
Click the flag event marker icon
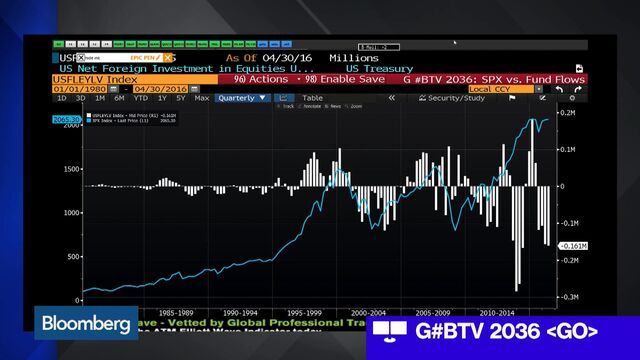coord(512,98)
